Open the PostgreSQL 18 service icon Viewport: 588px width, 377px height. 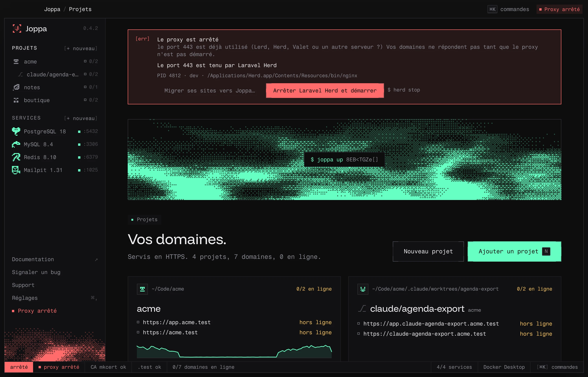(16, 131)
